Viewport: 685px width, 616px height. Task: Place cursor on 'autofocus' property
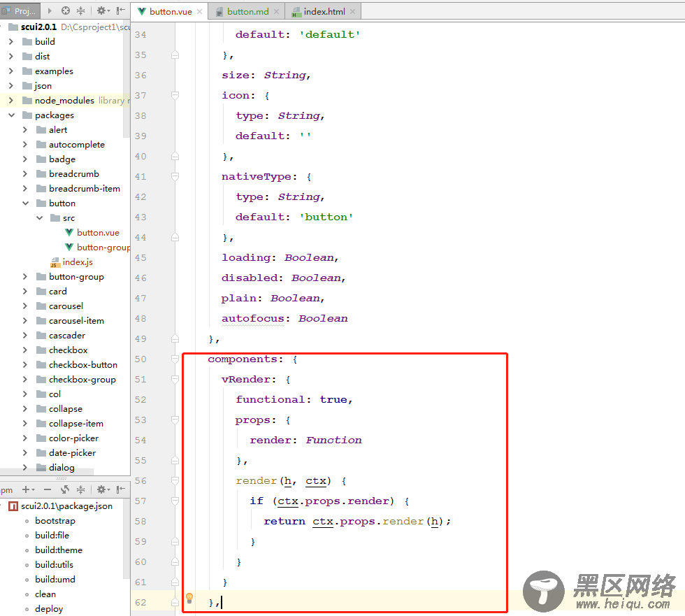[x=252, y=318]
